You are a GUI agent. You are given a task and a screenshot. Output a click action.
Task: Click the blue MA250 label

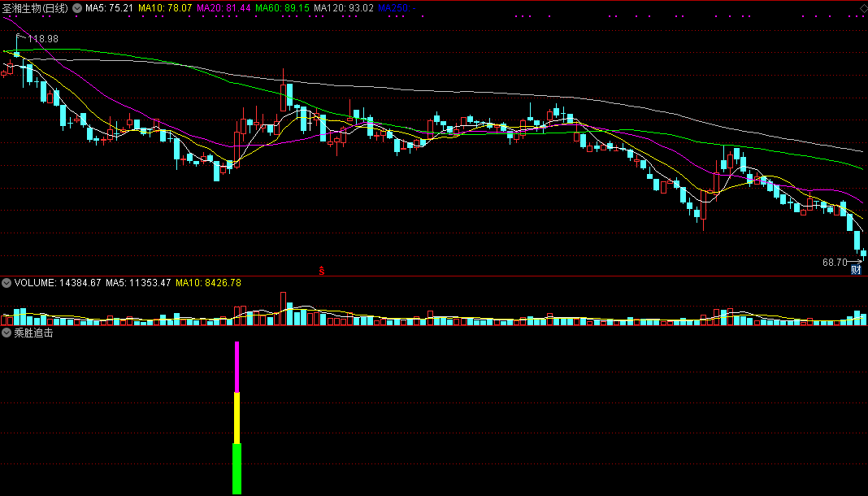pyautogui.click(x=397, y=8)
